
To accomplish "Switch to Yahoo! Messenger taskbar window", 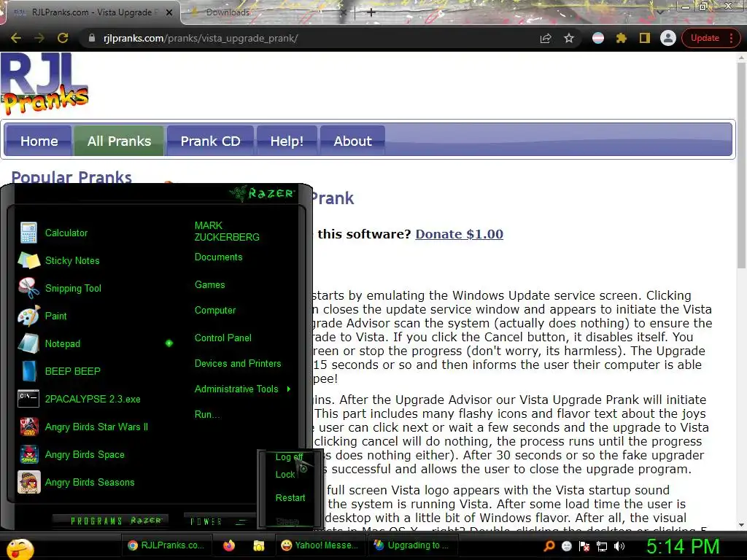I will [x=320, y=545].
